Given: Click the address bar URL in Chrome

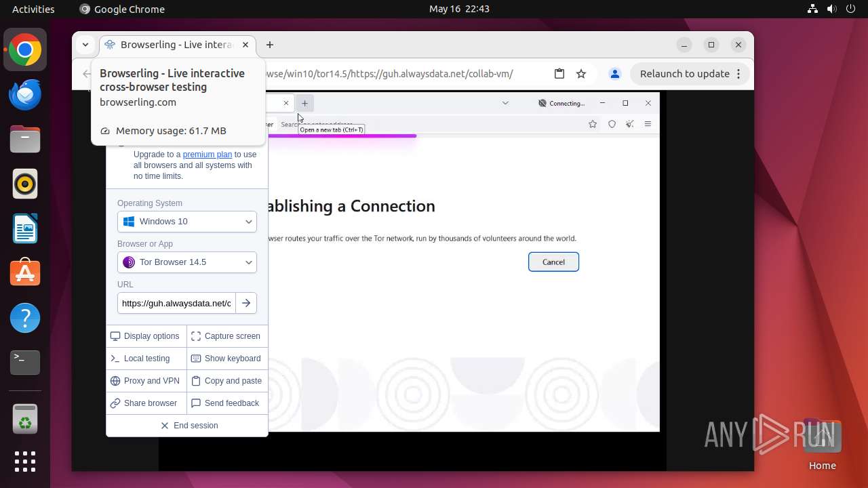Looking at the screenshot, I should pos(390,74).
